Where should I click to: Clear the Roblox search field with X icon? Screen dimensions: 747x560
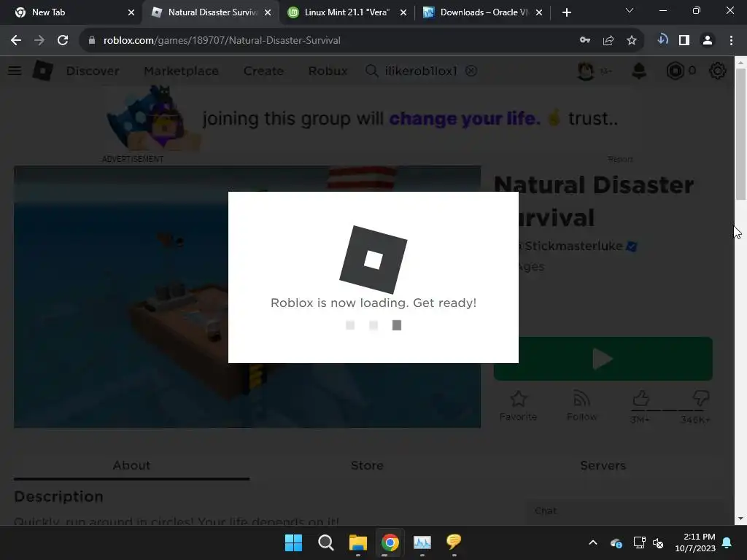pos(471,71)
